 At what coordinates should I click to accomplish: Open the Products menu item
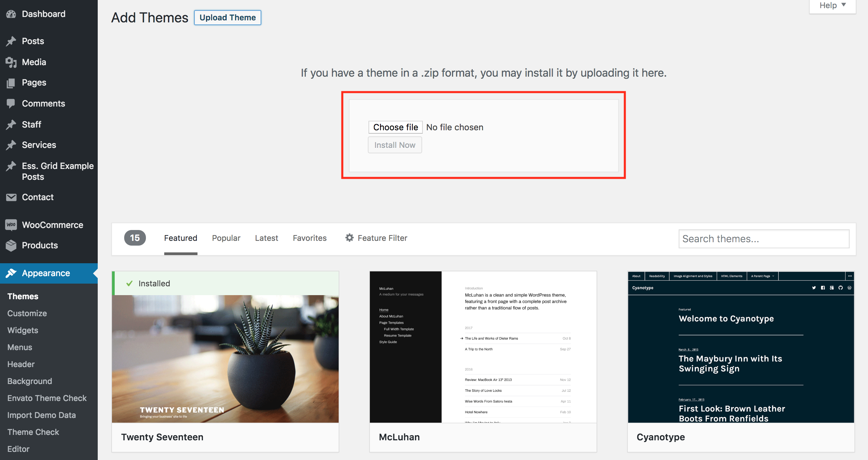pyautogui.click(x=49, y=245)
